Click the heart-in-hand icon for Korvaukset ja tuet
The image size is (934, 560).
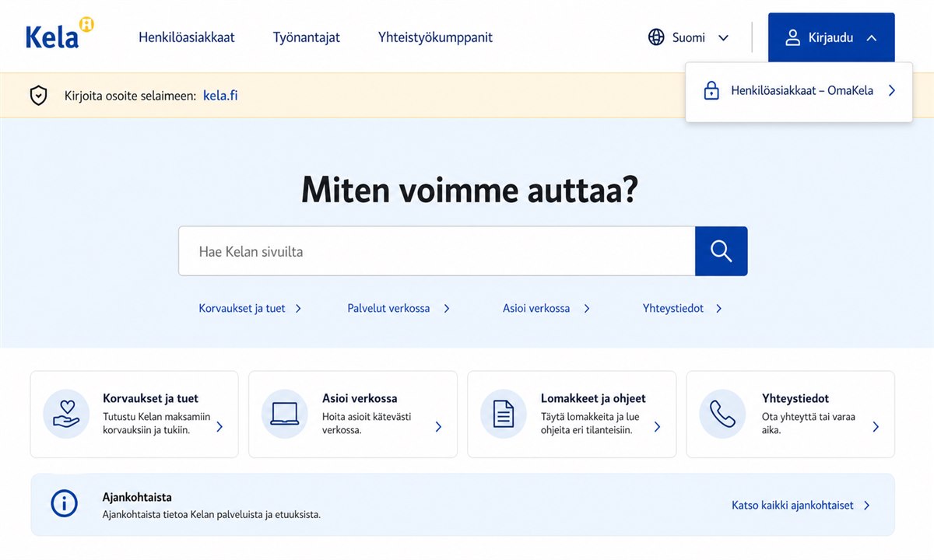tap(66, 414)
